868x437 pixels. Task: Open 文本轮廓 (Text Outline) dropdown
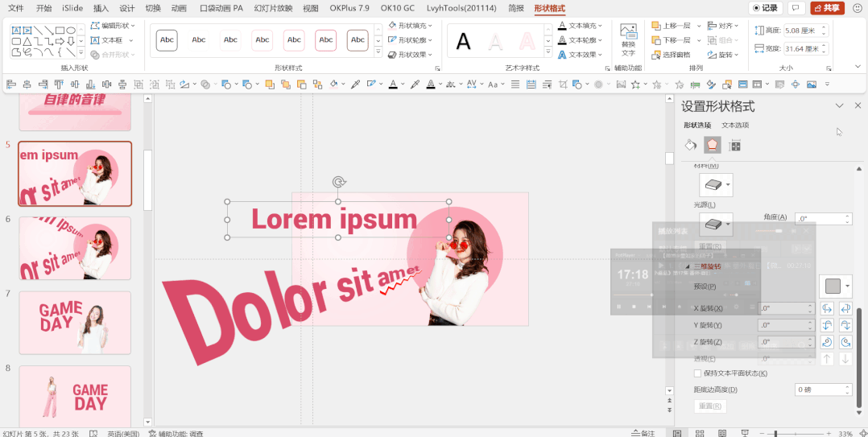tap(581, 39)
